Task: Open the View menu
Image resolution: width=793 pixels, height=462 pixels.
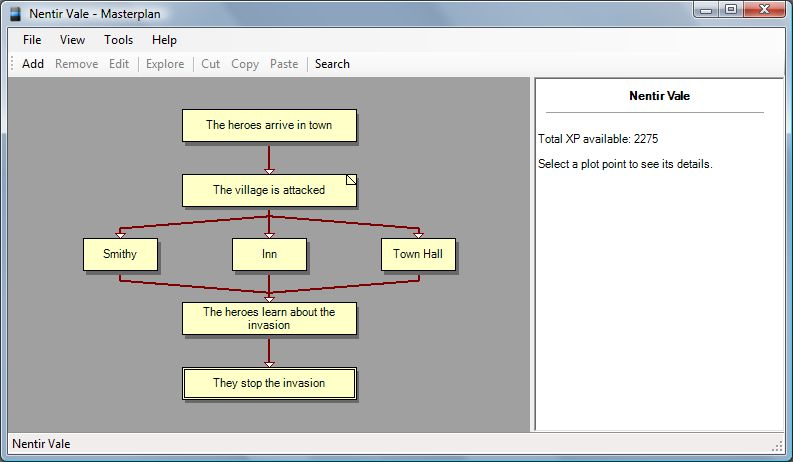Action: [x=72, y=40]
